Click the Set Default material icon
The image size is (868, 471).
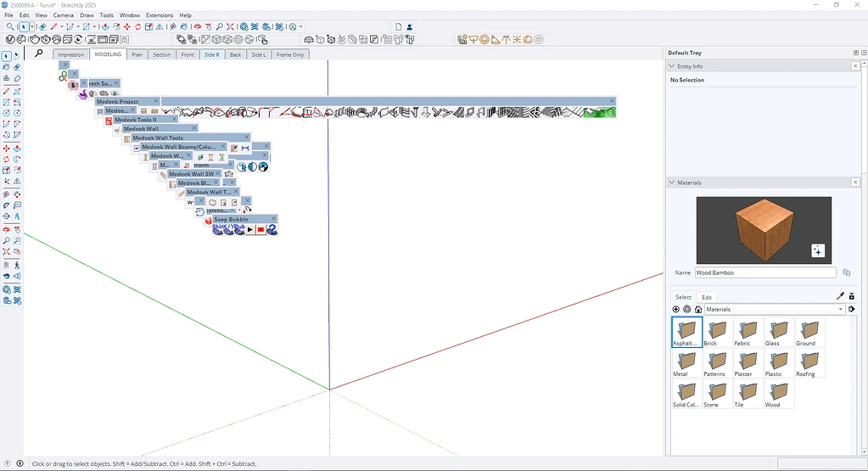851,296
